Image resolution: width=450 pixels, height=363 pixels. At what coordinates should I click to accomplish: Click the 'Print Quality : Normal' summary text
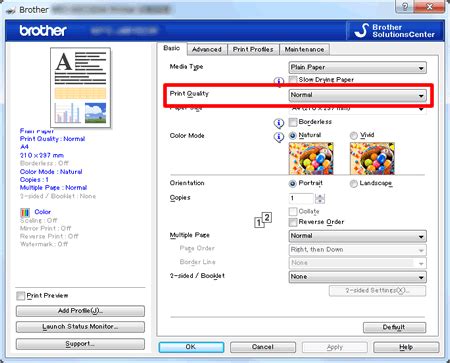click(x=52, y=139)
